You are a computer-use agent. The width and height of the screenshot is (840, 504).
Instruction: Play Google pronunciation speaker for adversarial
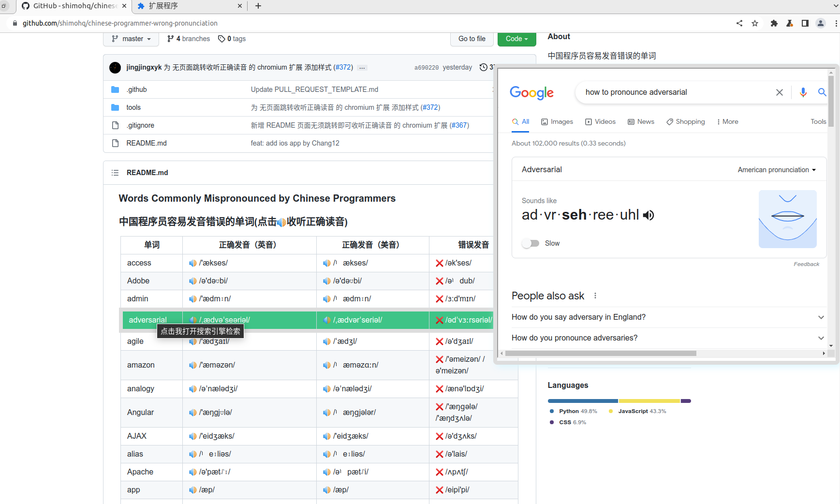click(x=648, y=215)
